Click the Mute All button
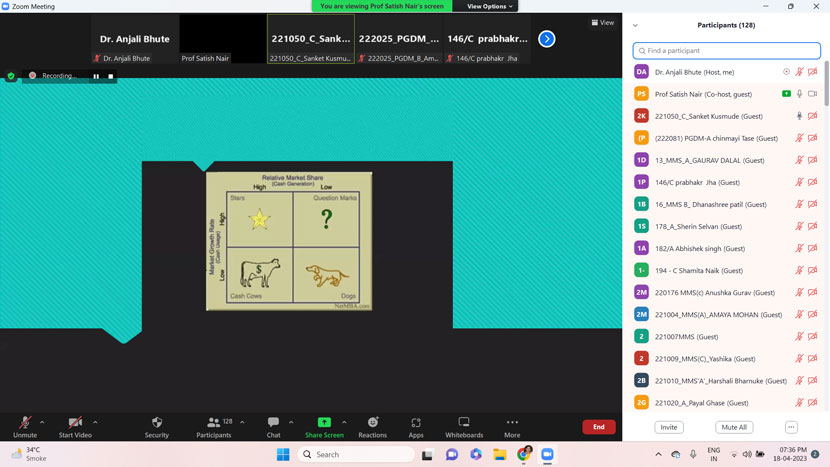This screenshot has width=830, height=467. [734, 427]
